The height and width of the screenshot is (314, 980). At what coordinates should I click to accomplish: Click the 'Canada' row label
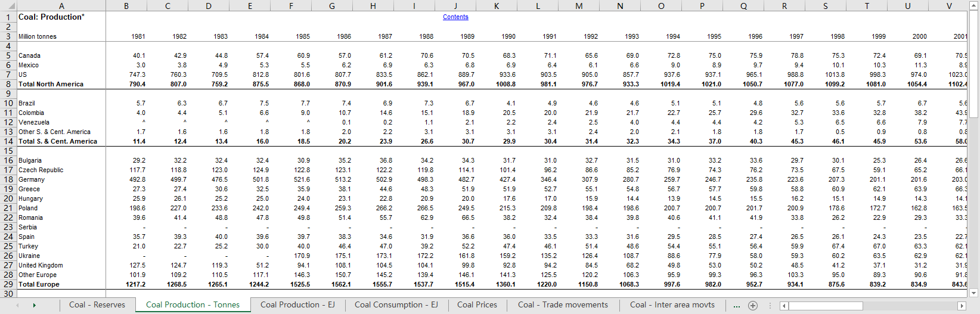(x=29, y=55)
